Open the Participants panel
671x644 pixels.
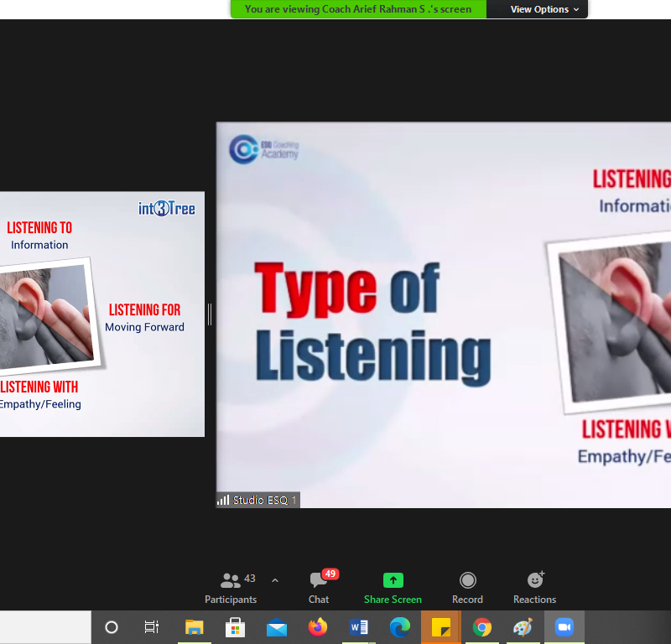(x=231, y=588)
